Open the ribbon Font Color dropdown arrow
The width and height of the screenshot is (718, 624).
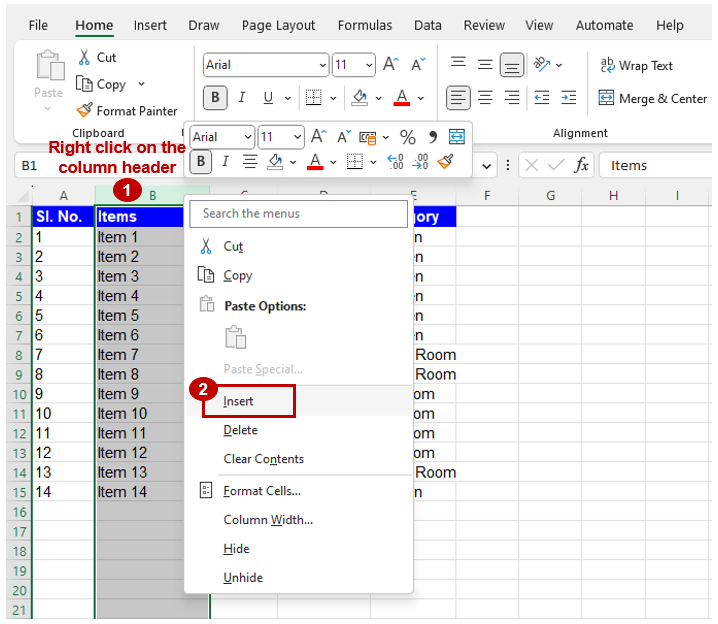[421, 98]
